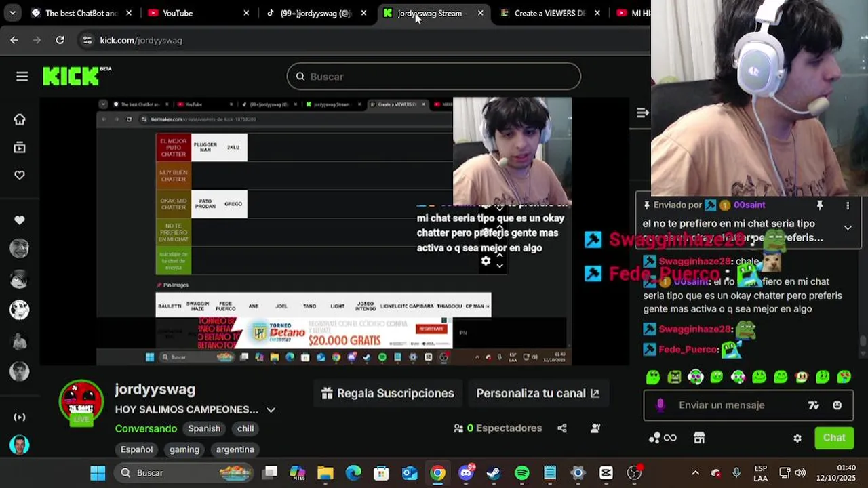Click the share stream icon
Image resolution: width=868 pixels, height=488 pixels.
562,428
